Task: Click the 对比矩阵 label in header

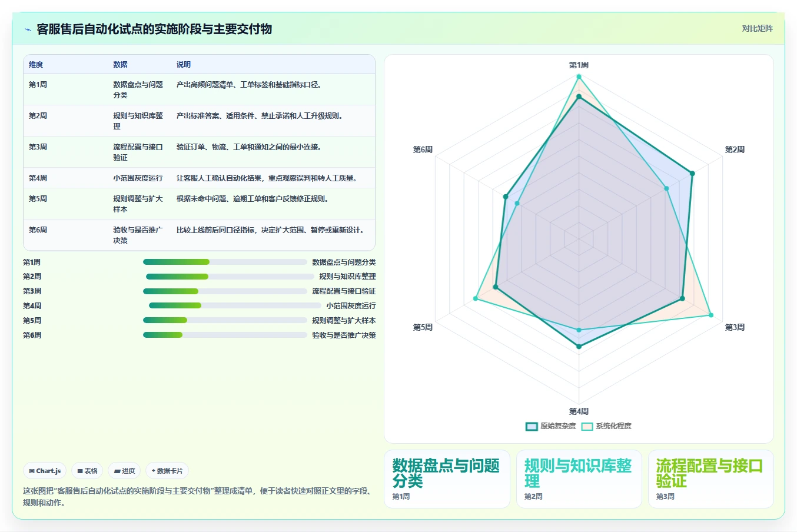Action: point(757,28)
